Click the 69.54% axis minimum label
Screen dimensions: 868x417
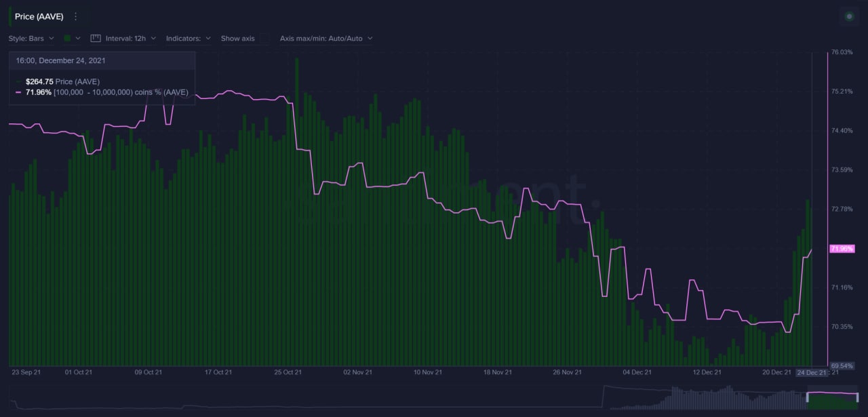tap(842, 366)
